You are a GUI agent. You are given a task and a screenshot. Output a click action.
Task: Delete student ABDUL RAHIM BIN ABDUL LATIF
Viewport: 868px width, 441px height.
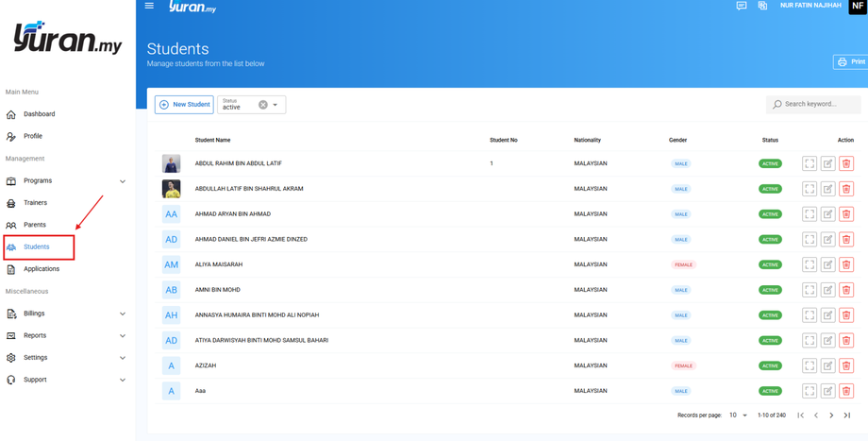(846, 163)
